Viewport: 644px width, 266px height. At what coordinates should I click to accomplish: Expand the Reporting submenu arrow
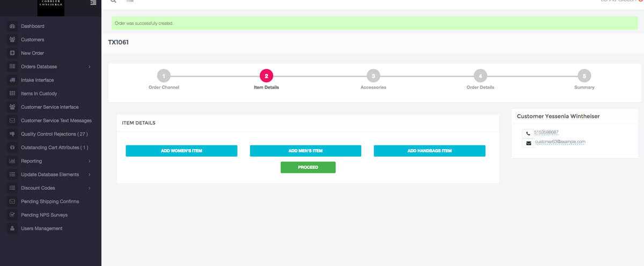click(89, 161)
